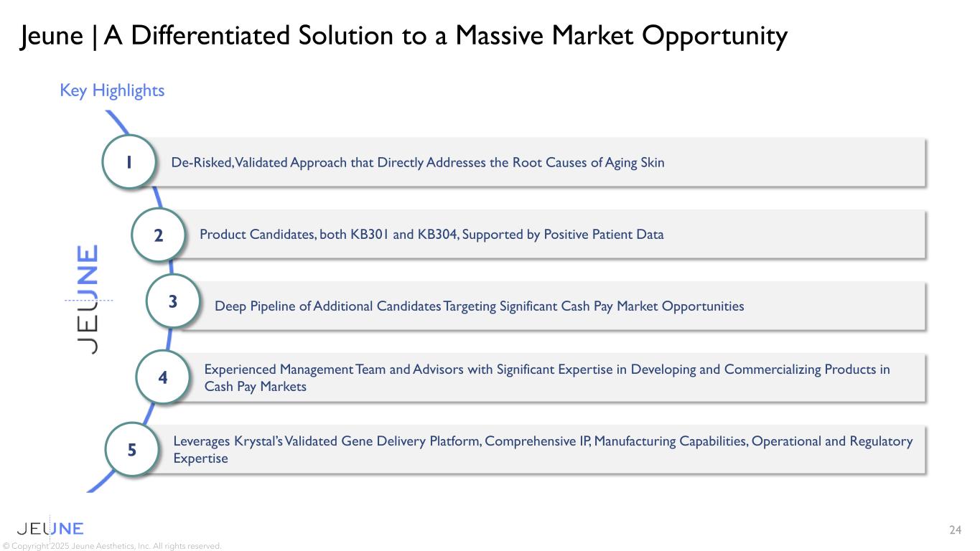The image size is (980, 551).
Task: Click the copyright notice in the footer
Action: pyautogui.click(x=112, y=546)
